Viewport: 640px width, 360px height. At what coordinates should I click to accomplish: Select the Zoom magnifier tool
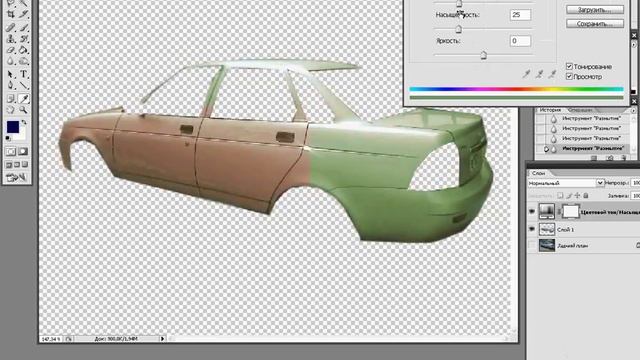24,109
